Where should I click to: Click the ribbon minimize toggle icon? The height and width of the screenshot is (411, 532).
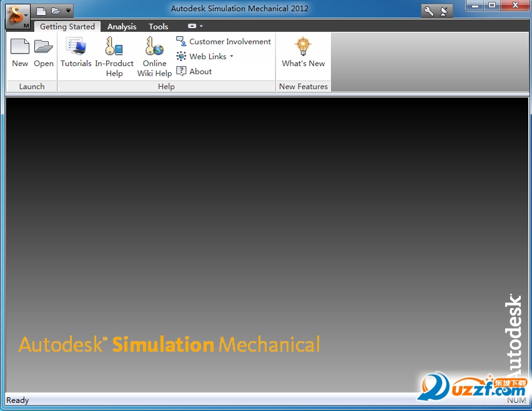[x=192, y=26]
